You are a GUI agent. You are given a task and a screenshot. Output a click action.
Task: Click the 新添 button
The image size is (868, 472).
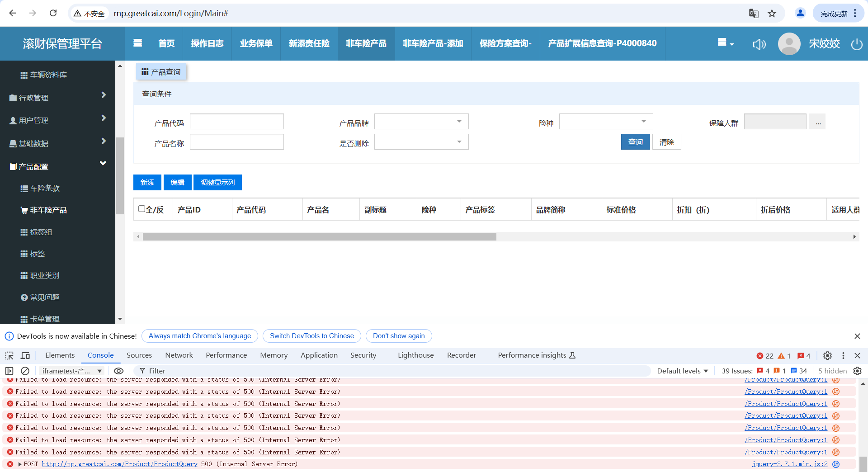point(147,183)
